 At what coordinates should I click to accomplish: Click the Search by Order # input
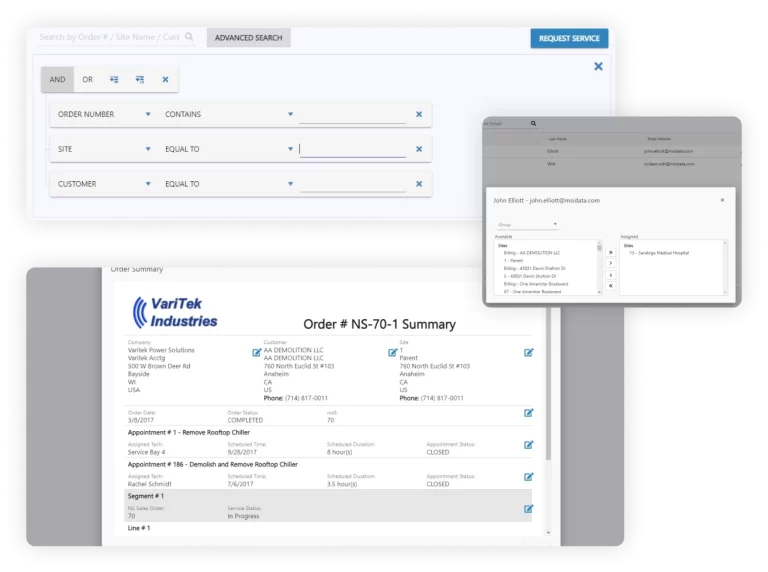pyautogui.click(x=110, y=37)
